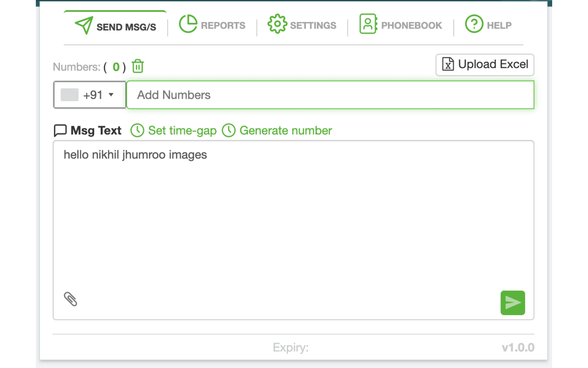Click the clock icon beside Generate number
The image size is (588, 368).
point(229,131)
